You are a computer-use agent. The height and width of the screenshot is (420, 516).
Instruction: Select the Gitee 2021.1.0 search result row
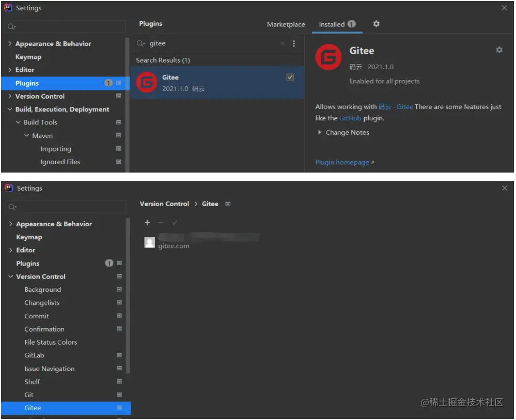tap(217, 83)
